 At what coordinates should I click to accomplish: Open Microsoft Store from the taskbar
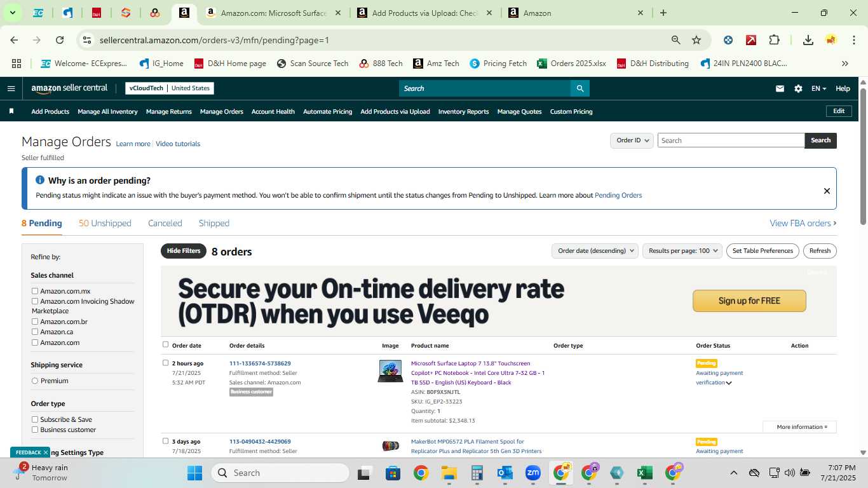pos(393,473)
